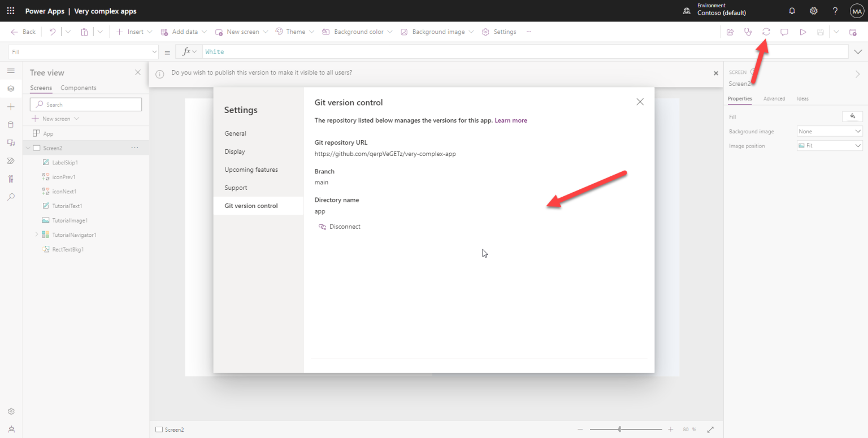Open the Background image menu

click(x=437, y=32)
